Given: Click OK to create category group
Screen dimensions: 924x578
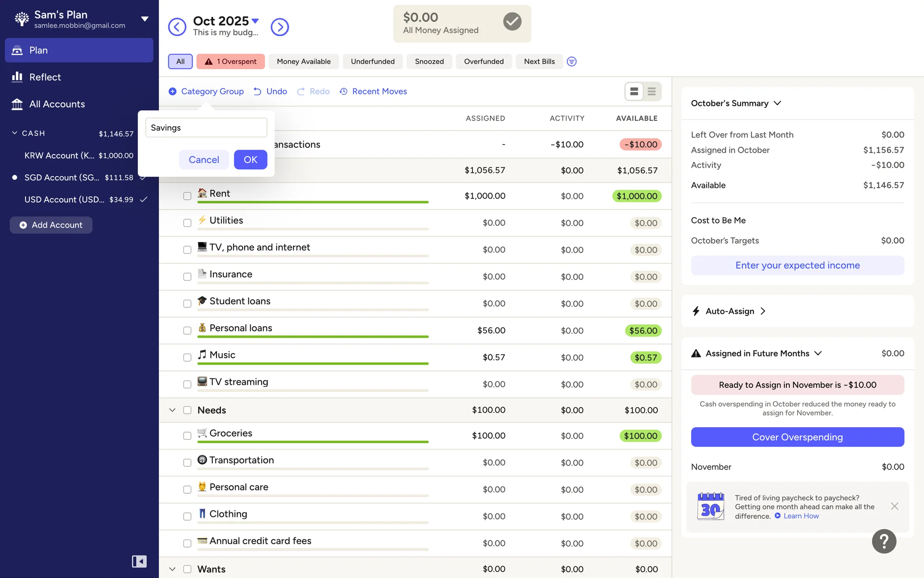Looking at the screenshot, I should point(250,160).
